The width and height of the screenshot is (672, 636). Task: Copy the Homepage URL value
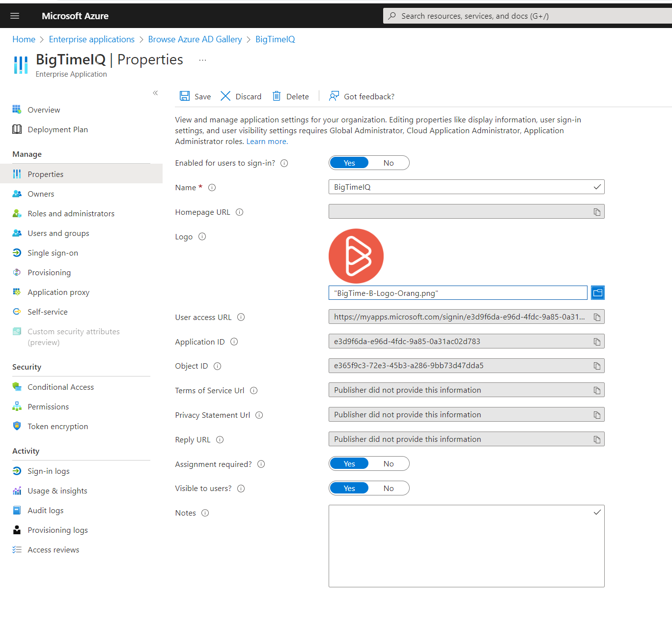click(597, 212)
